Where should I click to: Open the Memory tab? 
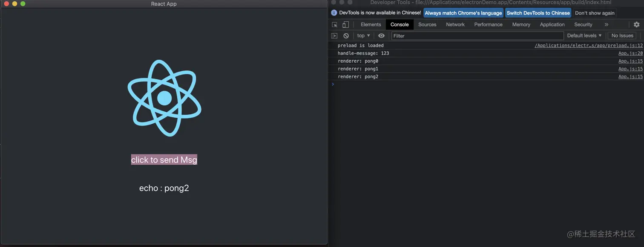[x=521, y=25]
